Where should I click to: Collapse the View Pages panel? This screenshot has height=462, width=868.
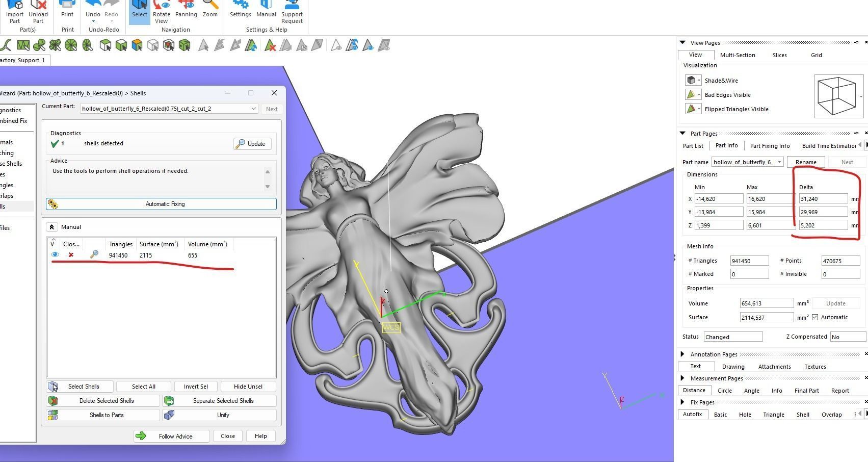(682, 42)
